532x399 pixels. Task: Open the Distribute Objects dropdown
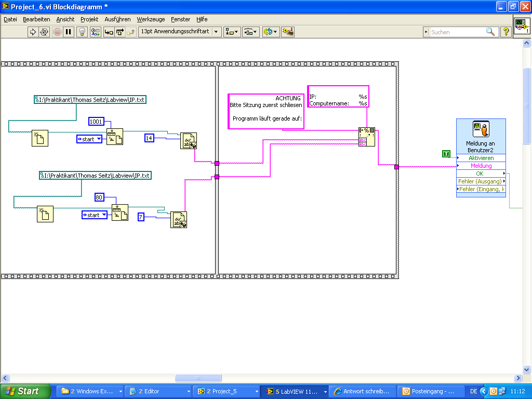(x=251, y=32)
